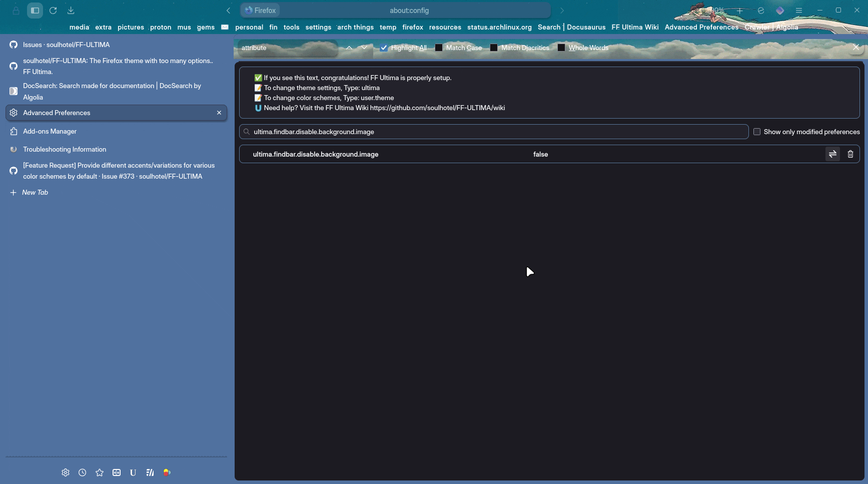This screenshot has height=484, width=868.
Task: Uncheck Highlight All in find bar
Action: point(384,48)
